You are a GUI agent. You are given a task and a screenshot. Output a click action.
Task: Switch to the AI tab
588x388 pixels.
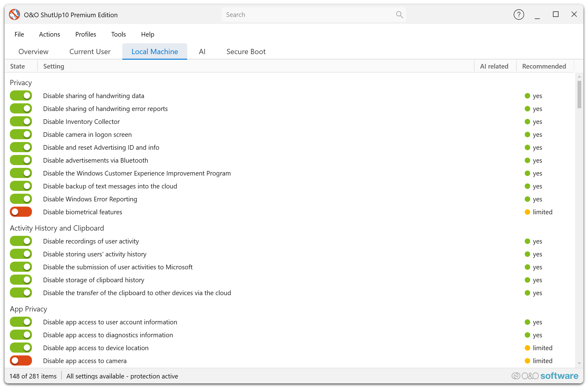202,51
